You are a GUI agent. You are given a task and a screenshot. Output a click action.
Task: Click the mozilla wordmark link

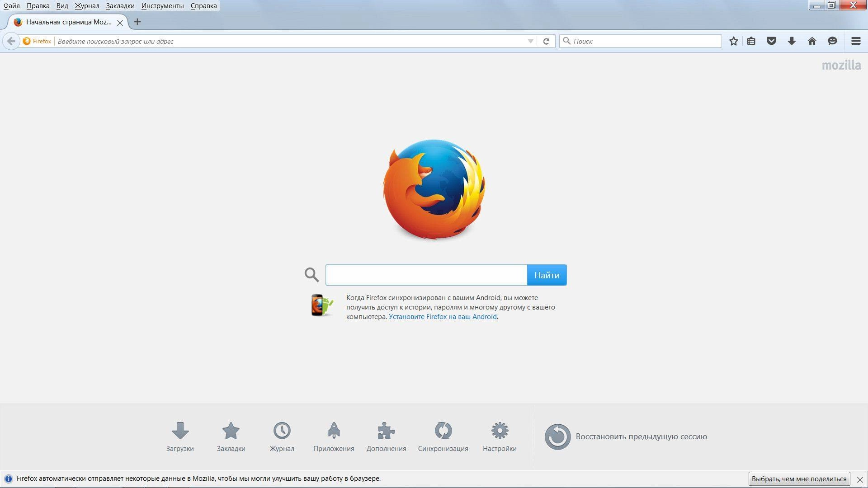tap(841, 66)
